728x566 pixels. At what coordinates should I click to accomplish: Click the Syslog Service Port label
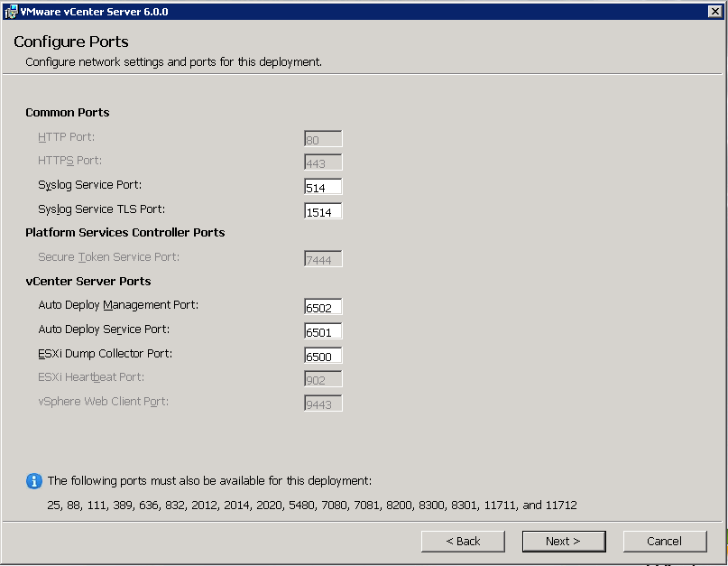click(89, 185)
